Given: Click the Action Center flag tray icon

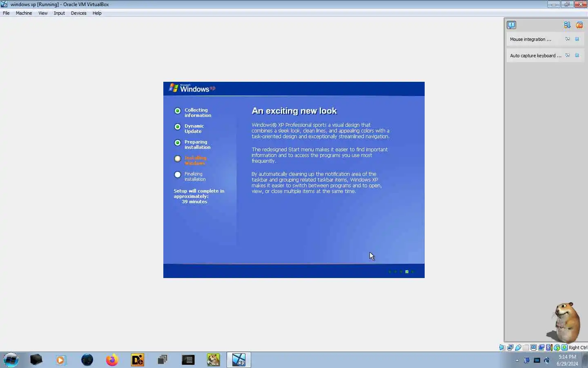Looking at the screenshot, I should [527, 360].
